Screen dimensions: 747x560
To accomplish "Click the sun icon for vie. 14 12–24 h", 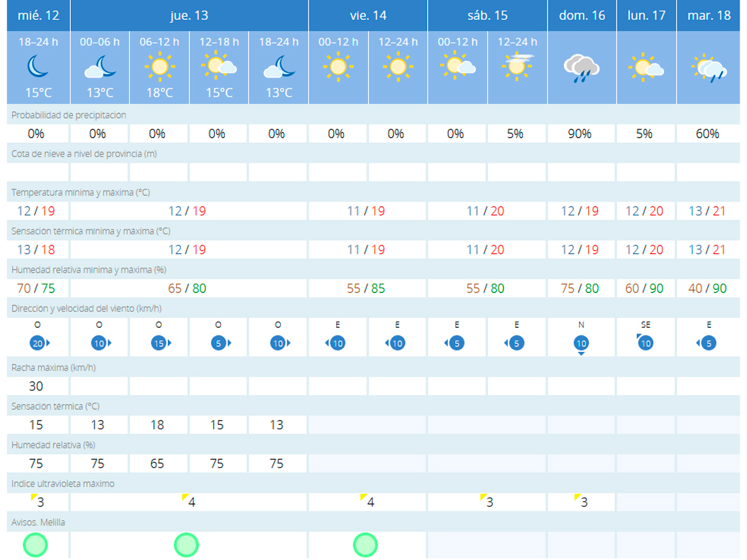I will [398, 67].
